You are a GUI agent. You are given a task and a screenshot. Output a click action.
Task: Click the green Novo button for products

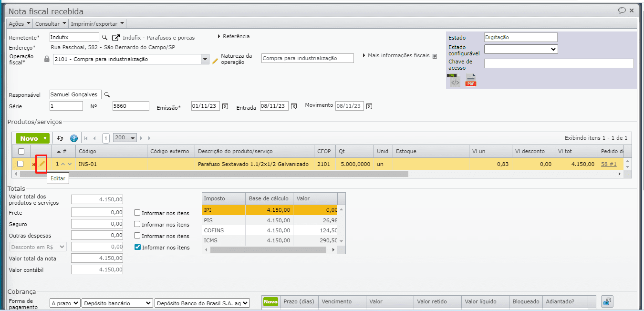coord(32,138)
